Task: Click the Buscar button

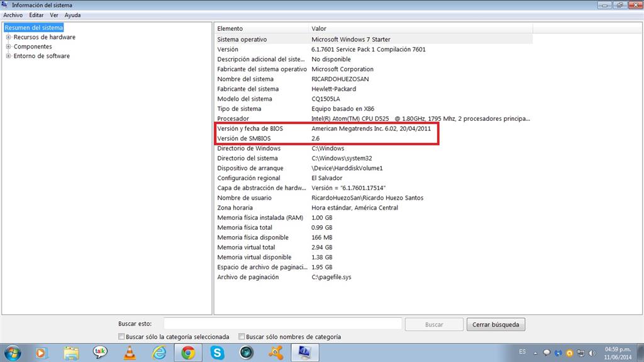Action: point(434,325)
